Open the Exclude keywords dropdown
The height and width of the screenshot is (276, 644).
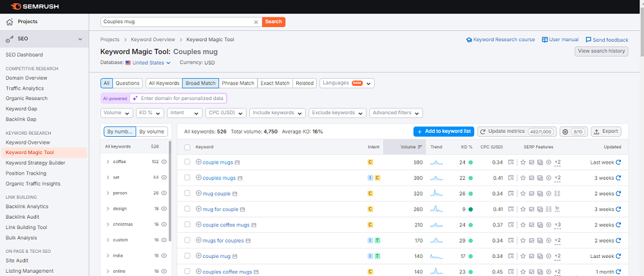pyautogui.click(x=337, y=113)
